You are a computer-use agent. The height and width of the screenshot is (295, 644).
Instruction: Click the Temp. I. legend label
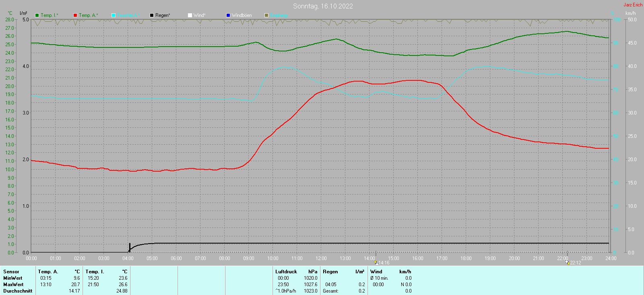(49, 15)
